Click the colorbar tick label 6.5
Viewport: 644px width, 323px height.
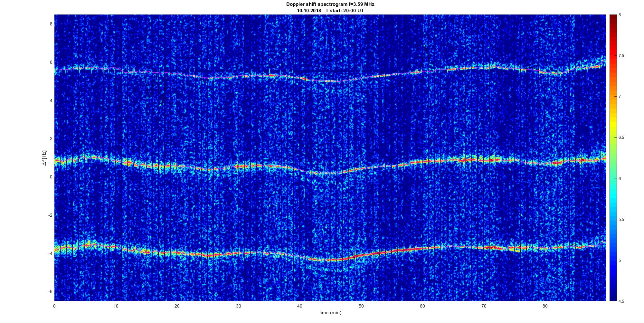click(621, 138)
